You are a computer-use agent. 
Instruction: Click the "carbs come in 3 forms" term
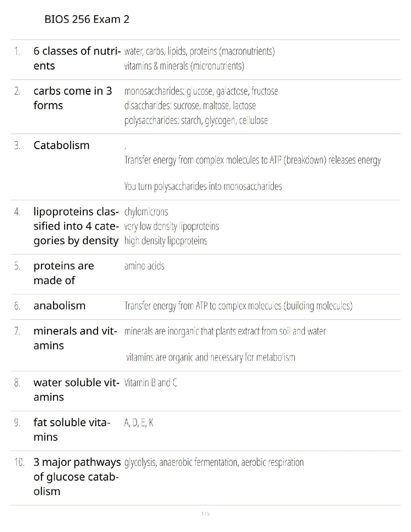pyautogui.click(x=73, y=98)
